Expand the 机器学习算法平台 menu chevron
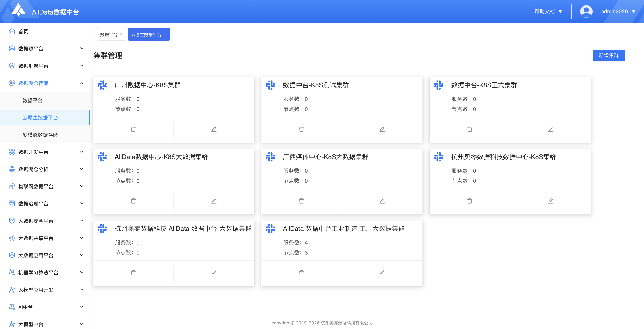This screenshot has height=329, width=644. click(x=82, y=272)
